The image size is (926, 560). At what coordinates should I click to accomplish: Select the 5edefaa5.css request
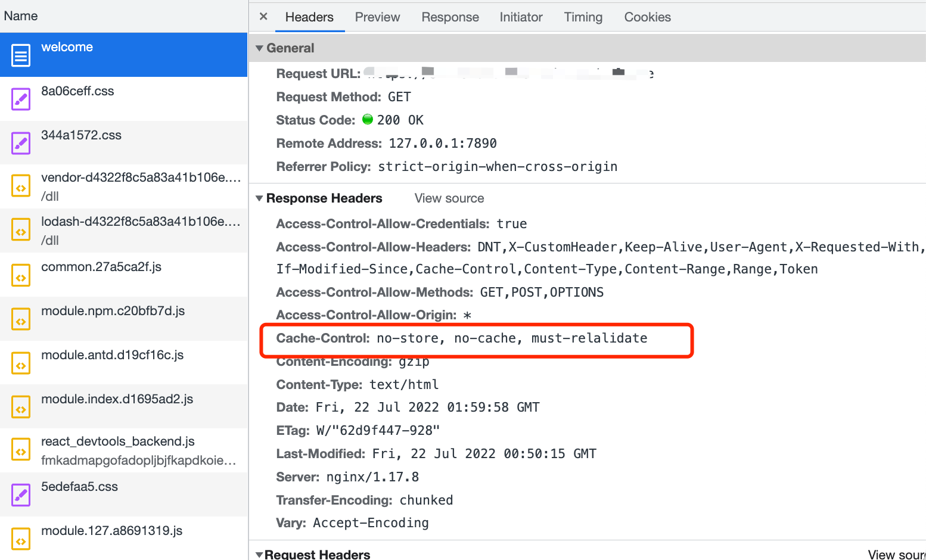click(124, 494)
